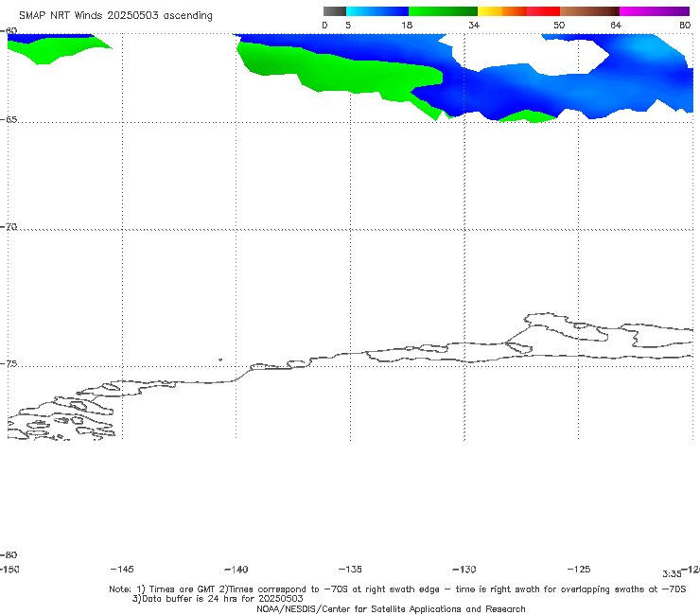The height and width of the screenshot is (615, 700).
Task: Click the note line starting 'Note: 1) Times are GMT'
Action: tap(397, 589)
